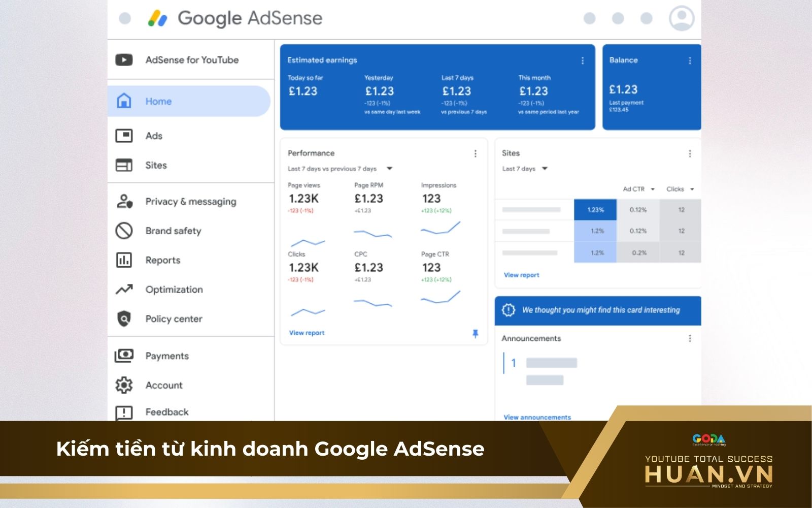Click the Policy center shield icon
The height and width of the screenshot is (508, 812).
tap(123, 319)
